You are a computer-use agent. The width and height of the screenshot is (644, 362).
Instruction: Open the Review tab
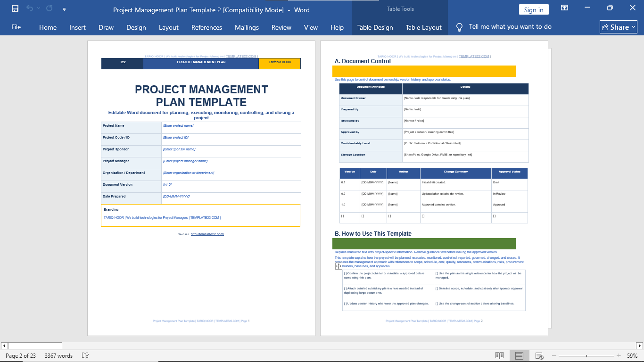click(x=281, y=27)
